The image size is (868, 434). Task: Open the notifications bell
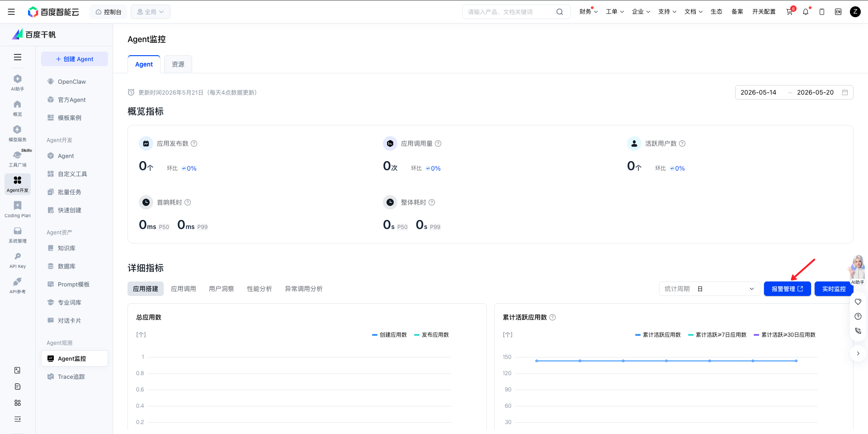pos(806,12)
